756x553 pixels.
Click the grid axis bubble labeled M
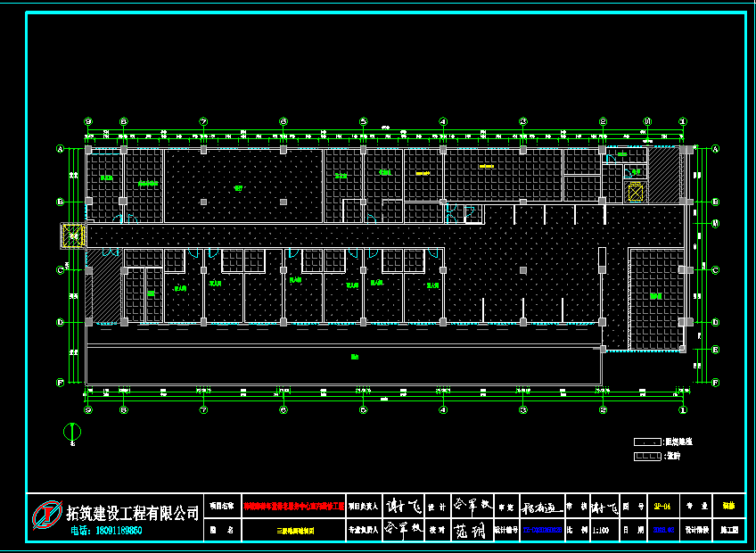pos(714,223)
